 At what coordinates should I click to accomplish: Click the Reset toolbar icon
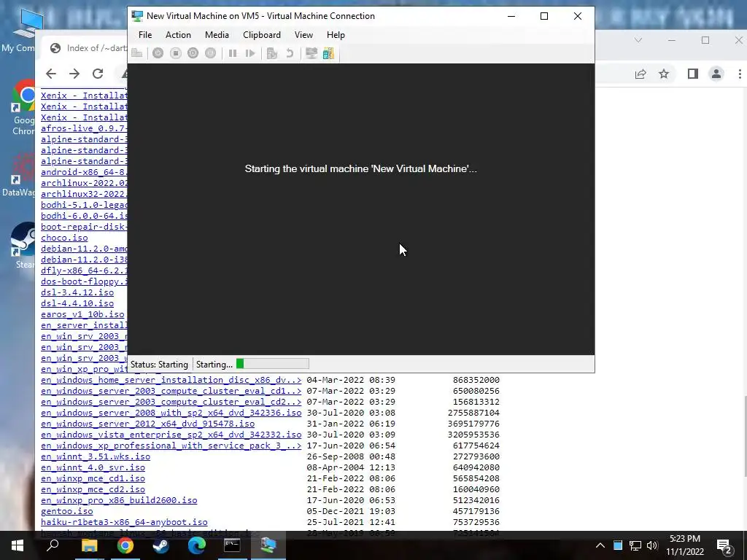click(x=250, y=53)
